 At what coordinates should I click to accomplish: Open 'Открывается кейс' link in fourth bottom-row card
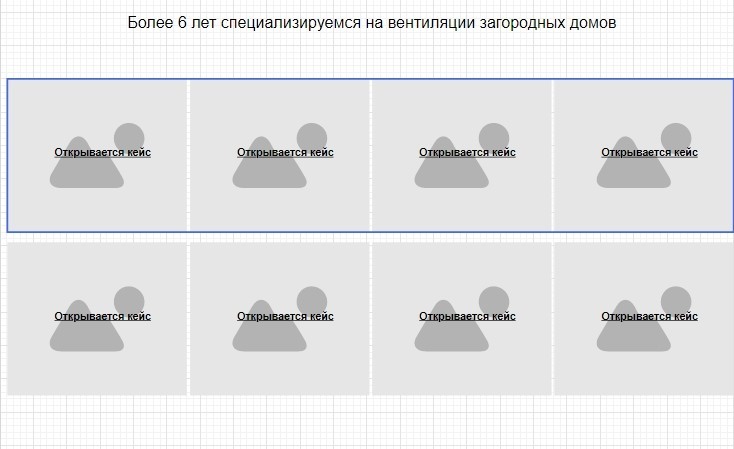(649, 316)
